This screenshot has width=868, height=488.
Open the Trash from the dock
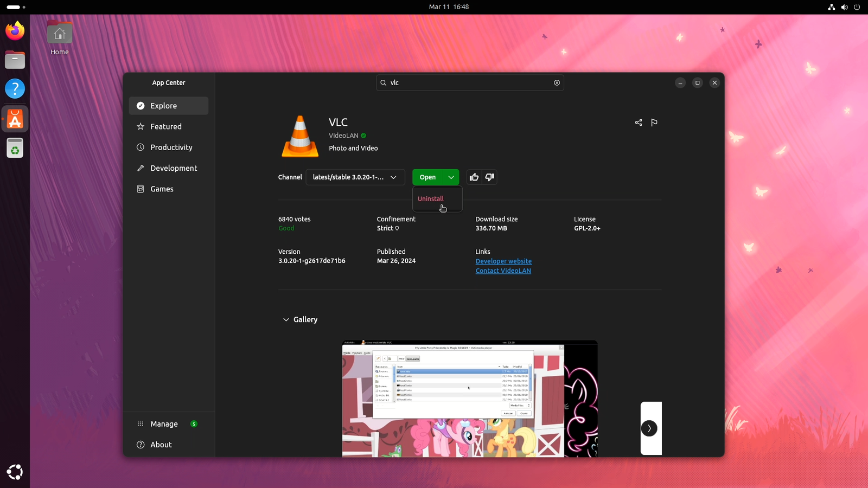15,147
